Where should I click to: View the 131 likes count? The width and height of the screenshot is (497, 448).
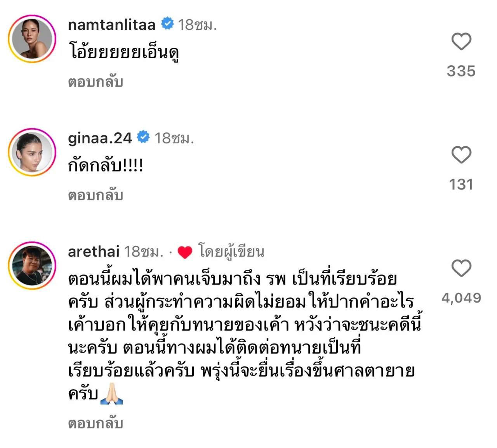point(461,184)
